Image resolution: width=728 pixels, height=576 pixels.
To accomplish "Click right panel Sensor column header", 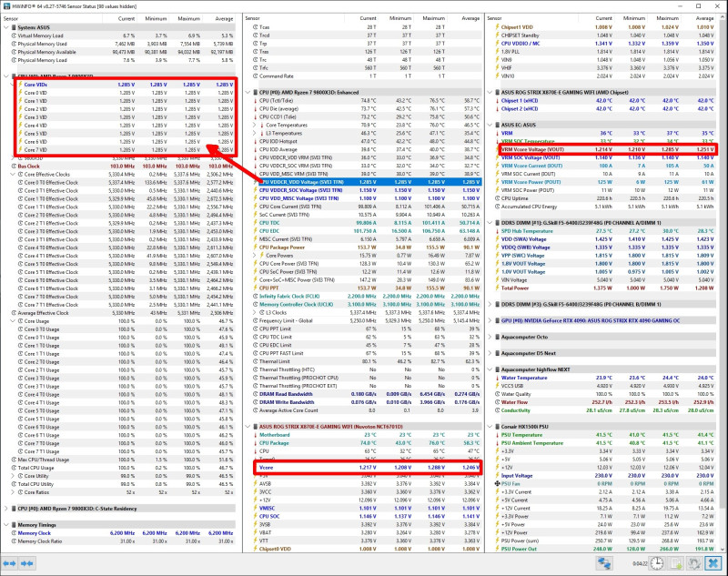I will click(532, 18).
